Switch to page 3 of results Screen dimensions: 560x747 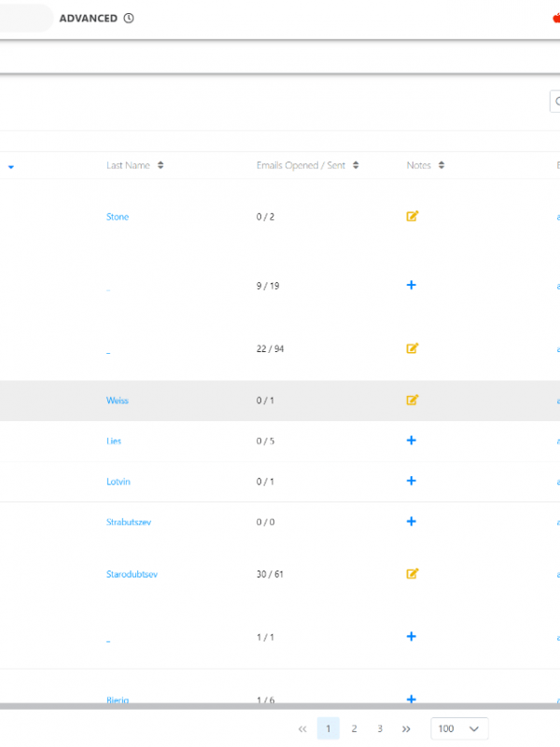tap(380, 728)
